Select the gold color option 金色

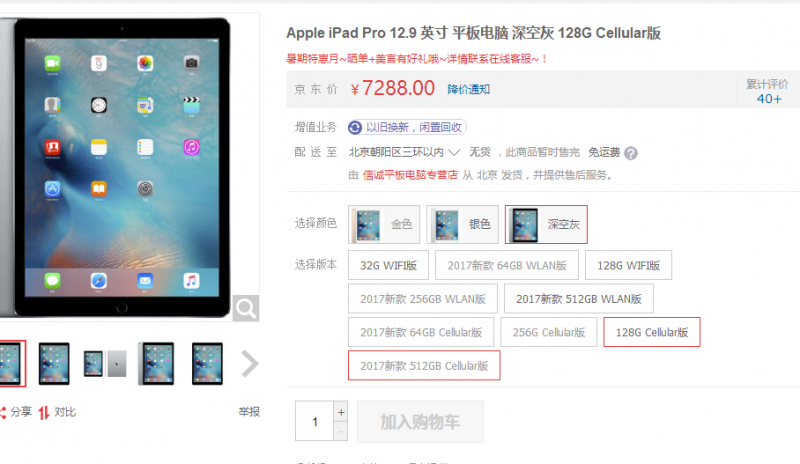(x=384, y=225)
